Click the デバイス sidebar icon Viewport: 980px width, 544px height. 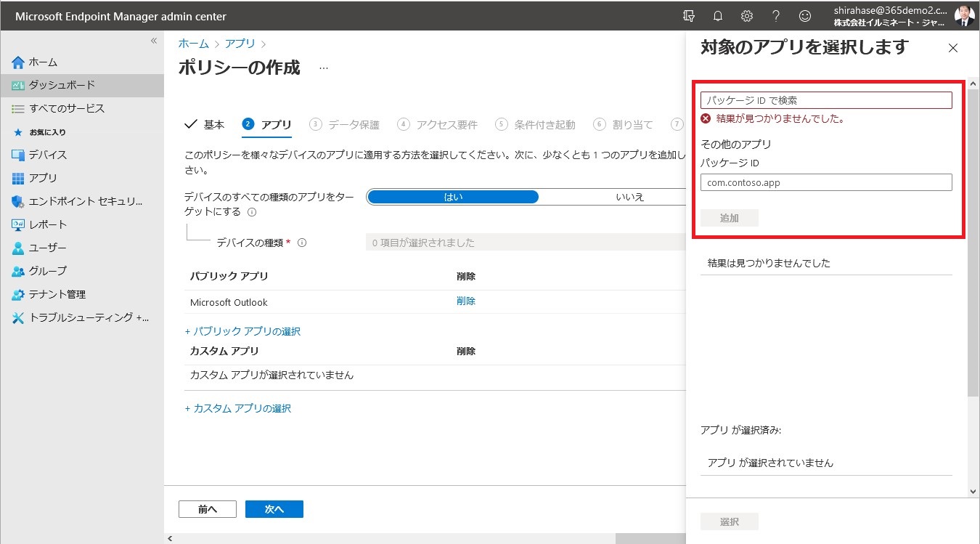(x=18, y=155)
